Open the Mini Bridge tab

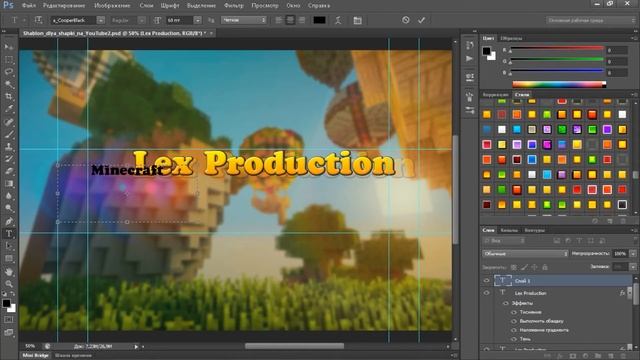(x=35, y=356)
